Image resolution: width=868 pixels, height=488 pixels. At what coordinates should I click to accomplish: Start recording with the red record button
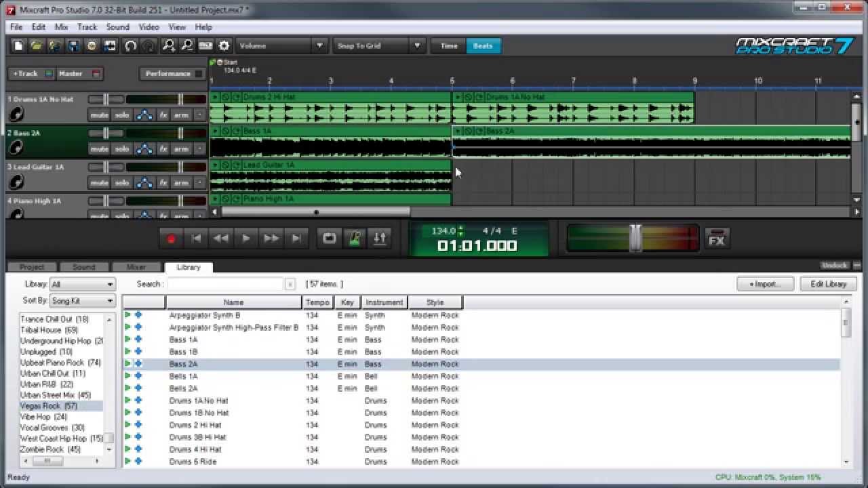[x=171, y=239]
